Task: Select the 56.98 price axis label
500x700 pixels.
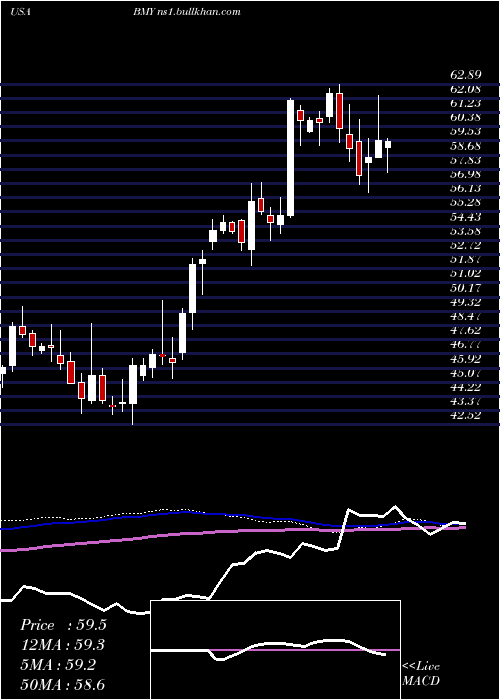Action: [465, 174]
